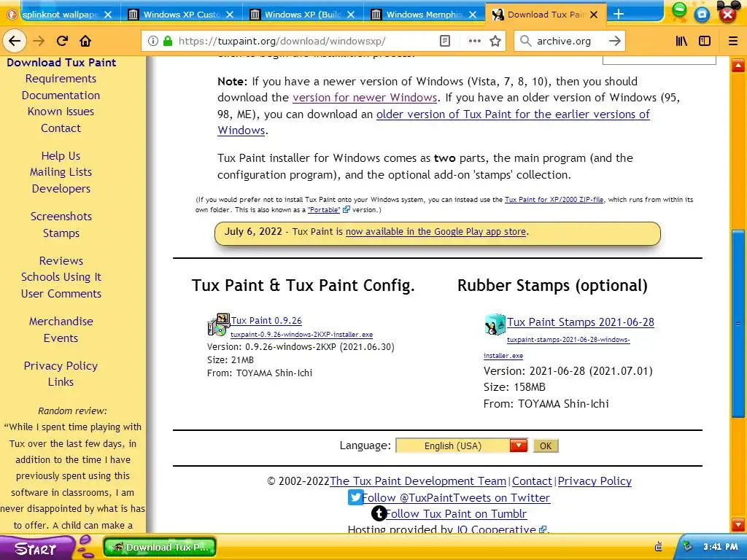Image resolution: width=747 pixels, height=560 pixels.
Task: Toggle reader view icon in address bar
Action: pos(444,41)
